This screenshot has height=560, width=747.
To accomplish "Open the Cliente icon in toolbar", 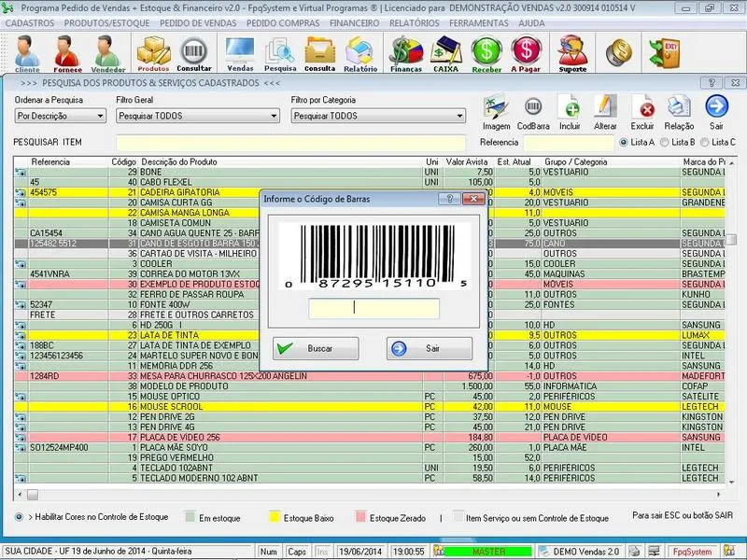I will pyautogui.click(x=27, y=52).
